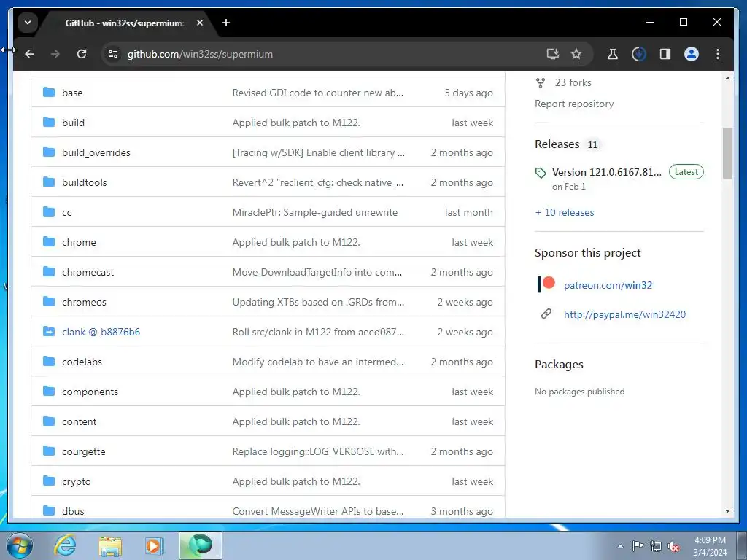Viewport: 747px width, 560px height.
Task: Toggle the side panel icon
Action: (665, 54)
